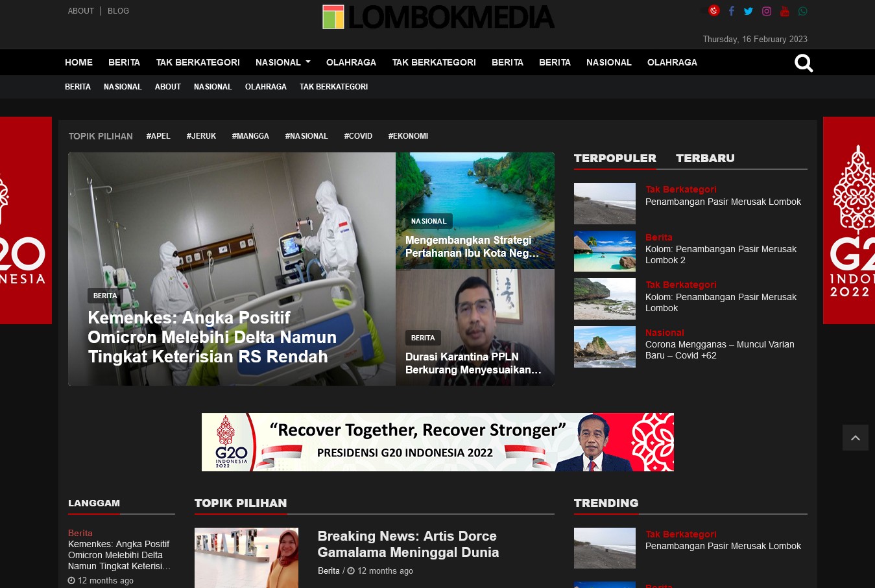The height and width of the screenshot is (588, 875).
Task: Toggle the dark mode moon switch
Action: (713, 10)
